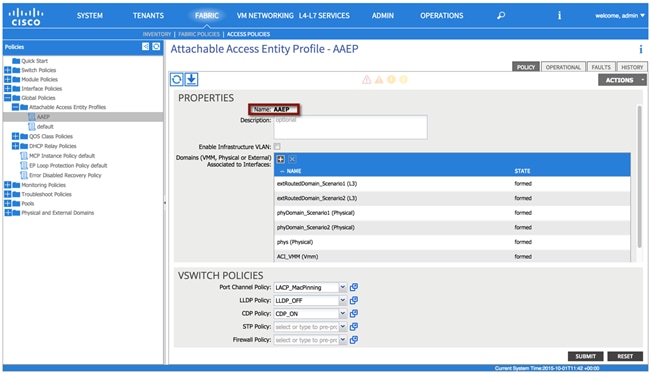Collapse Attachable Access Entity Profiles node

(15, 107)
